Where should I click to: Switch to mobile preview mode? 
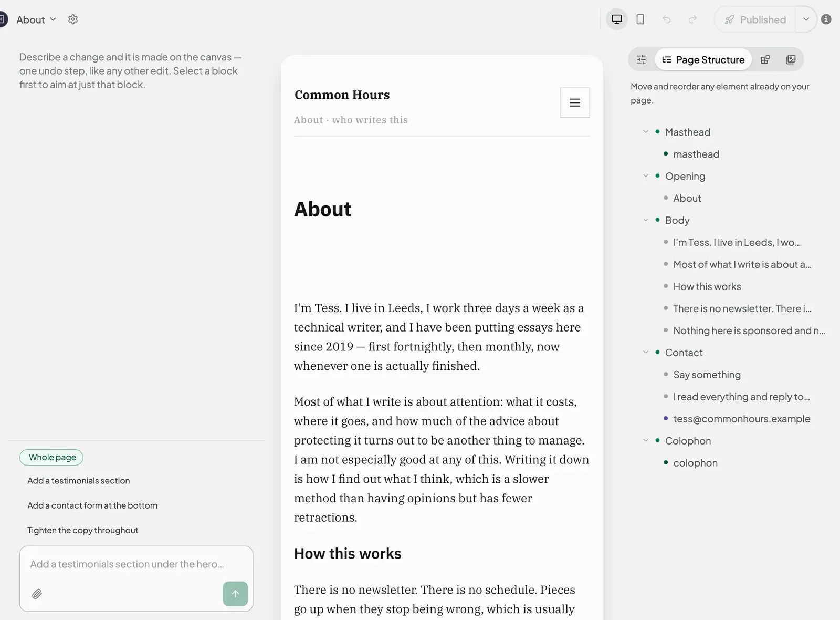[x=640, y=19]
